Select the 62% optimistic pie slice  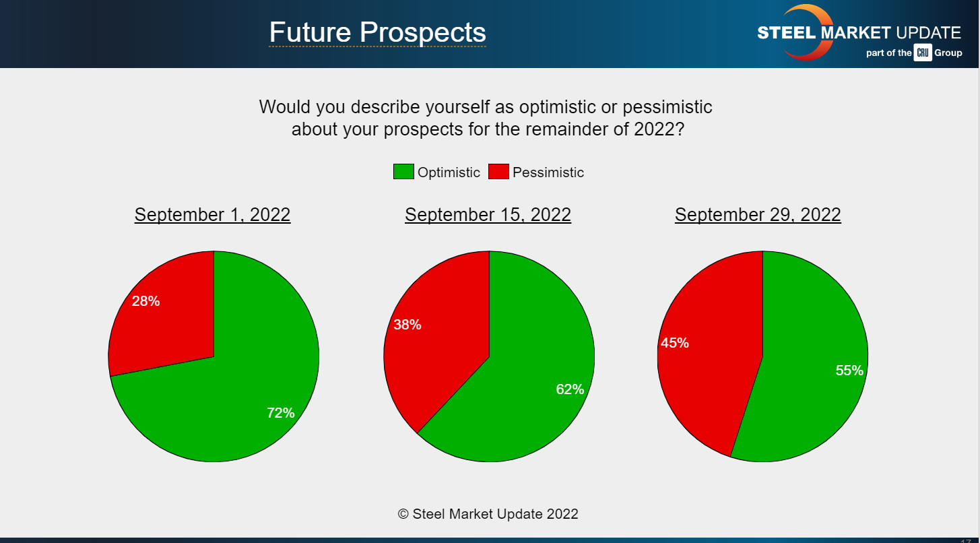532,377
